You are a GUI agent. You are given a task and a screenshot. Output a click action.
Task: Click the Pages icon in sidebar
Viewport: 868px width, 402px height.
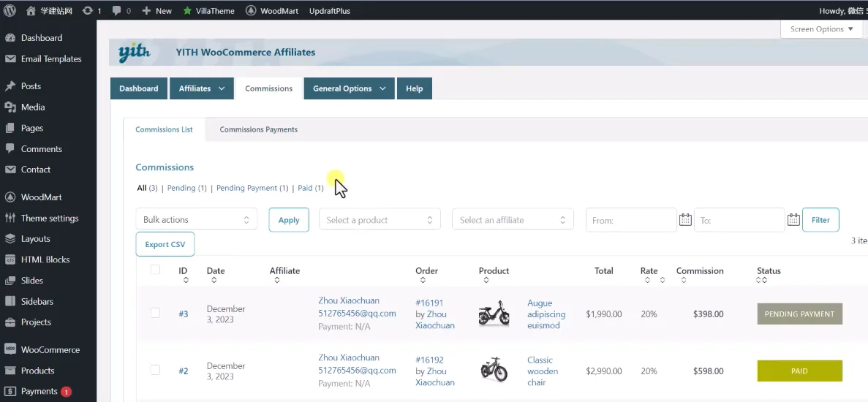[10, 128]
